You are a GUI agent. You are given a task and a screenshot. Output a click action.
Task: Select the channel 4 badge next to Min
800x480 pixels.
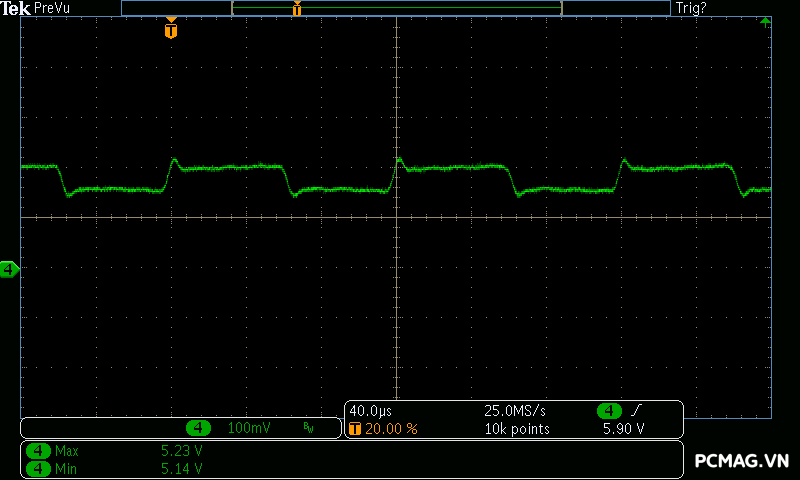pos(38,468)
